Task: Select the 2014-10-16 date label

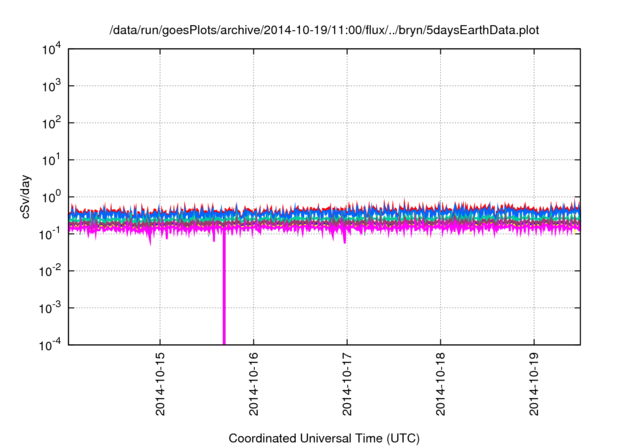Action: 253,384
